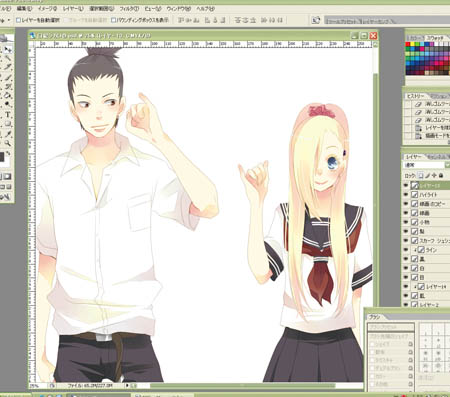This screenshot has width=450, height=397.
Task: Select the Paint Bucket tool
Action: (x=8, y=95)
